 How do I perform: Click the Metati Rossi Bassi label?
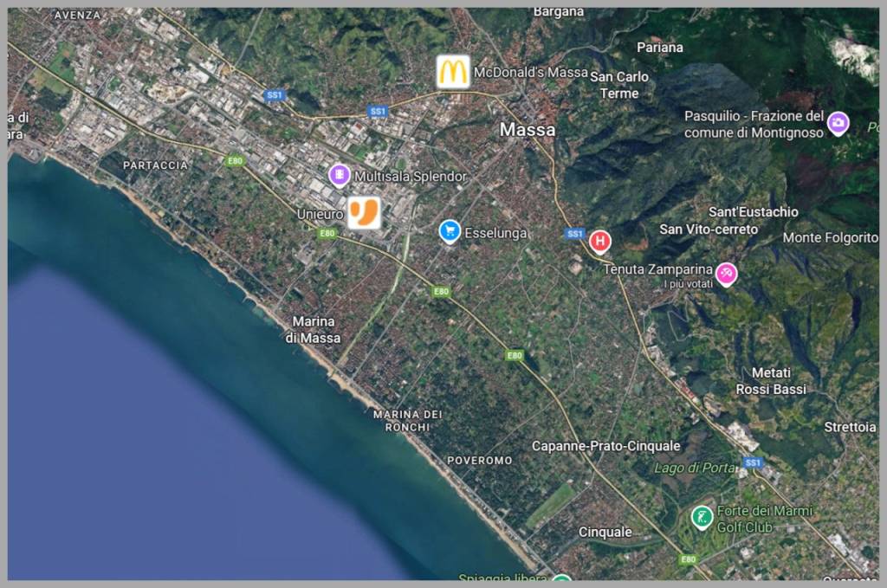tap(770, 381)
